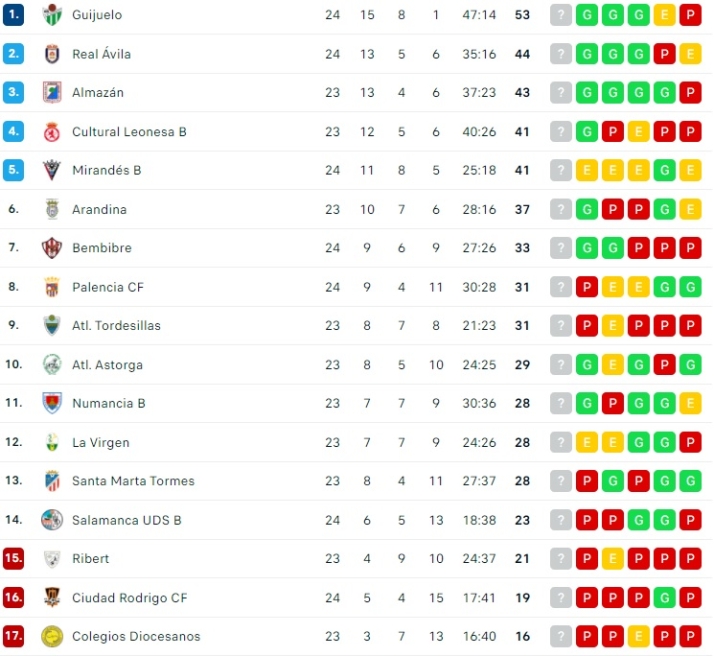Click Guijuelo's grey question mark upcoming match box
Screen dimensions: 714x656
click(x=561, y=15)
